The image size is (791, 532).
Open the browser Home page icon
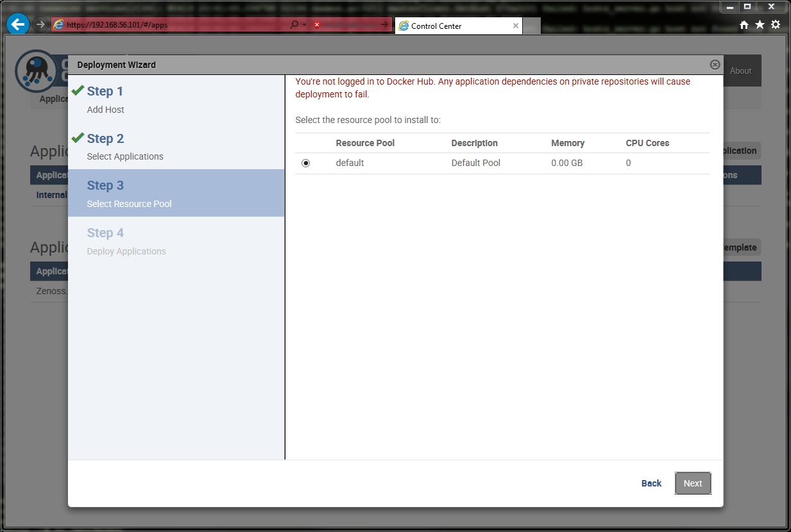(x=744, y=24)
